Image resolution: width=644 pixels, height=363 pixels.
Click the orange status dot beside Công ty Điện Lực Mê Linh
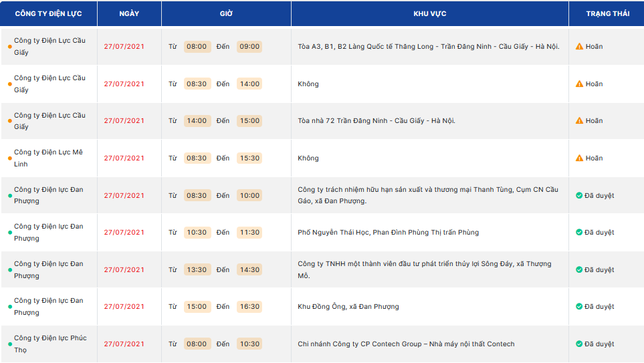(10, 158)
